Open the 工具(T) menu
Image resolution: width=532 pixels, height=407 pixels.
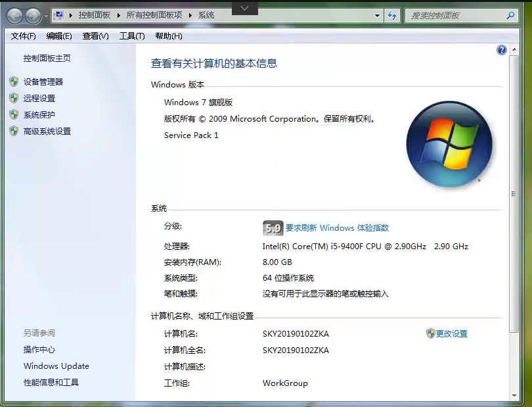click(132, 36)
